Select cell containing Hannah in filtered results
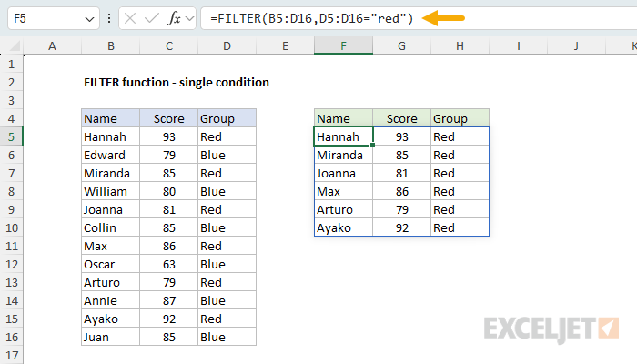Viewport: 637px width, 364px height. tap(343, 136)
